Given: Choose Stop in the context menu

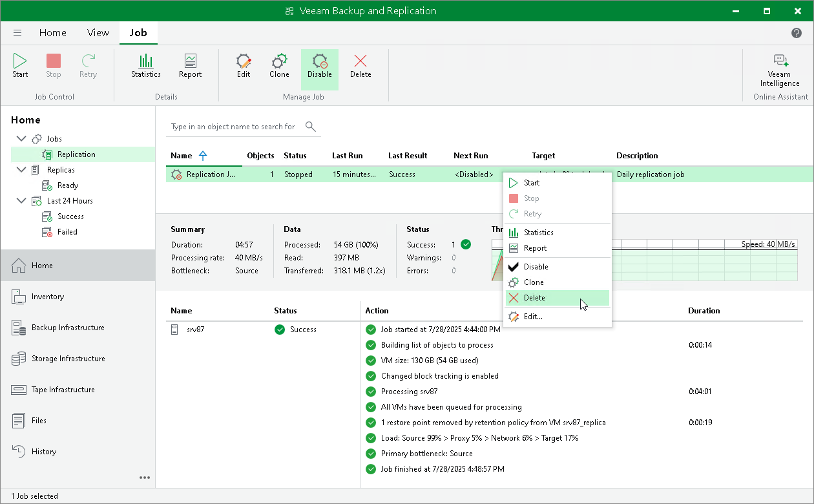Looking at the screenshot, I should pyautogui.click(x=558, y=198).
